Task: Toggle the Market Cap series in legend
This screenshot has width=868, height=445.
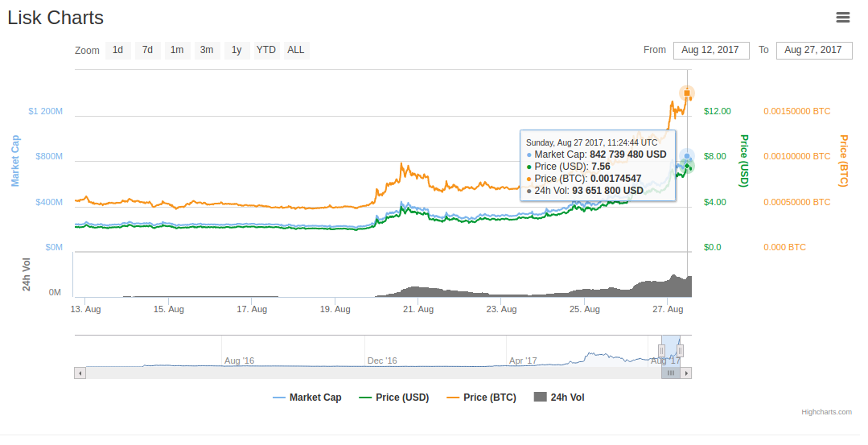Action: coord(307,398)
